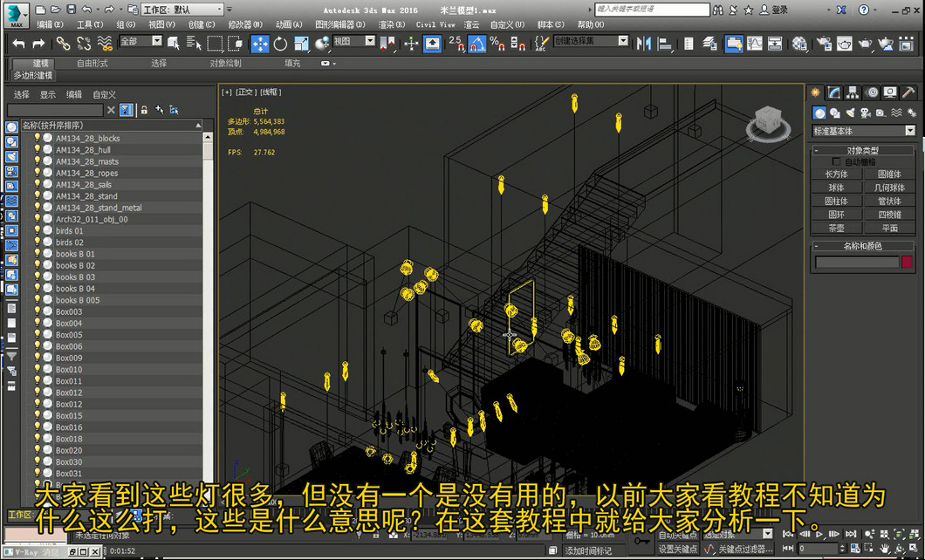Switch to the Modify command panel
The height and width of the screenshot is (560, 925).
[x=834, y=92]
